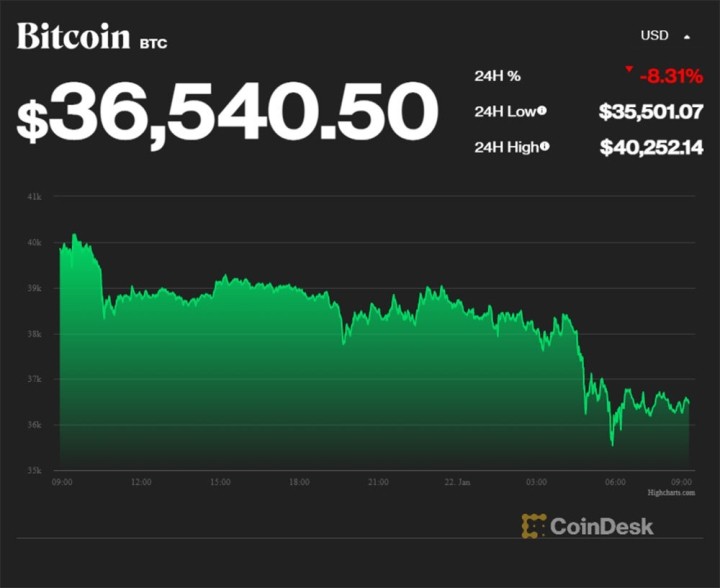The height and width of the screenshot is (588, 720).
Task: Click the CoinDesk logo icon
Action: 534,525
